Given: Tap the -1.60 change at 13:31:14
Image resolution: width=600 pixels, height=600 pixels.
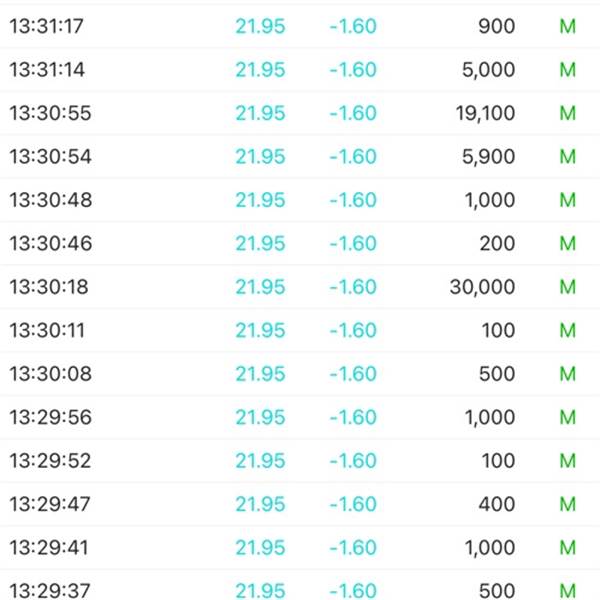Looking at the screenshot, I should 353,70.
